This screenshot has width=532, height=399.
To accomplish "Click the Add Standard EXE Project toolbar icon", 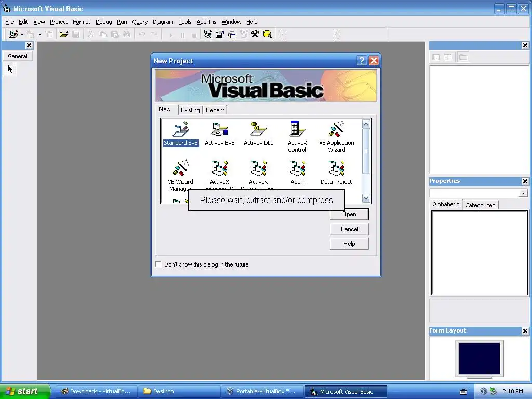I will (x=14, y=34).
